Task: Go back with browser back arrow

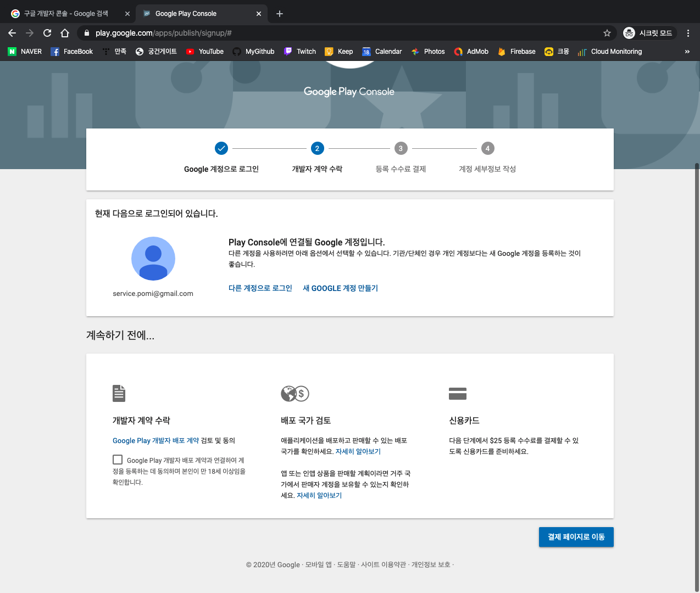Action: pos(12,33)
